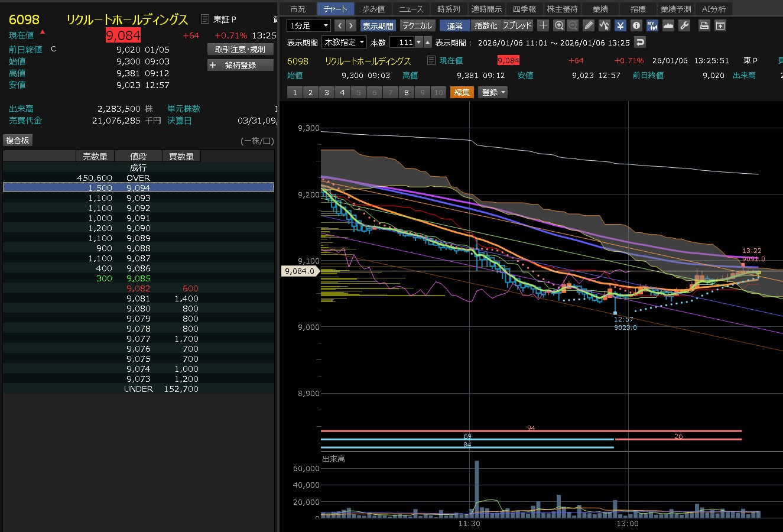783x532 pixels.
Task: Click the 銘柄登録 button
Action: click(x=241, y=65)
